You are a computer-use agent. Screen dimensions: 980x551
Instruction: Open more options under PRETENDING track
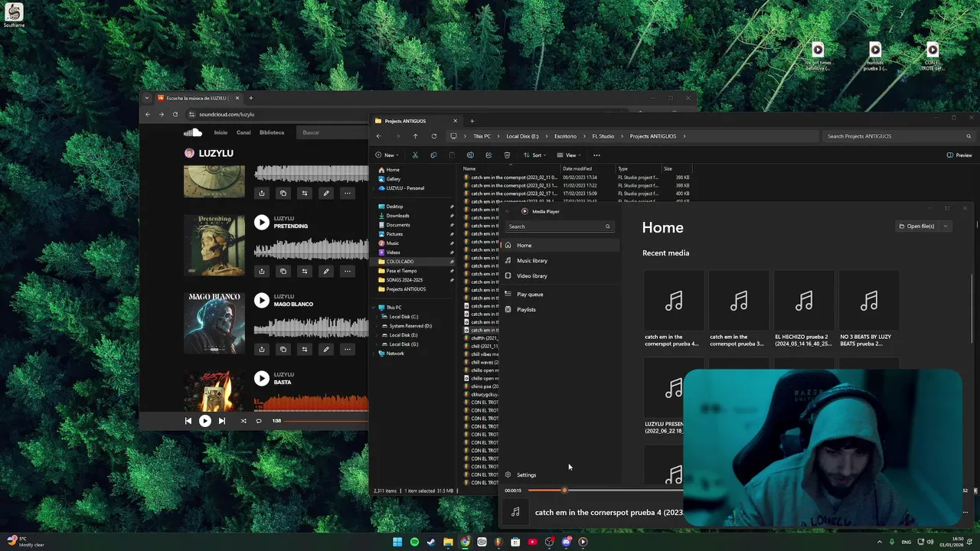tap(348, 271)
